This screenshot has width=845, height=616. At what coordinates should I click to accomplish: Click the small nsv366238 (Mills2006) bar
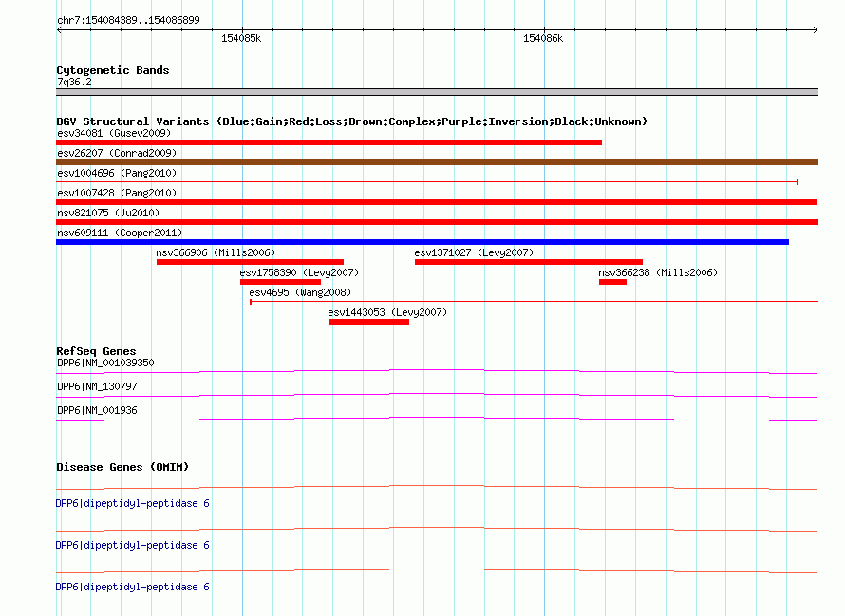coord(612,282)
